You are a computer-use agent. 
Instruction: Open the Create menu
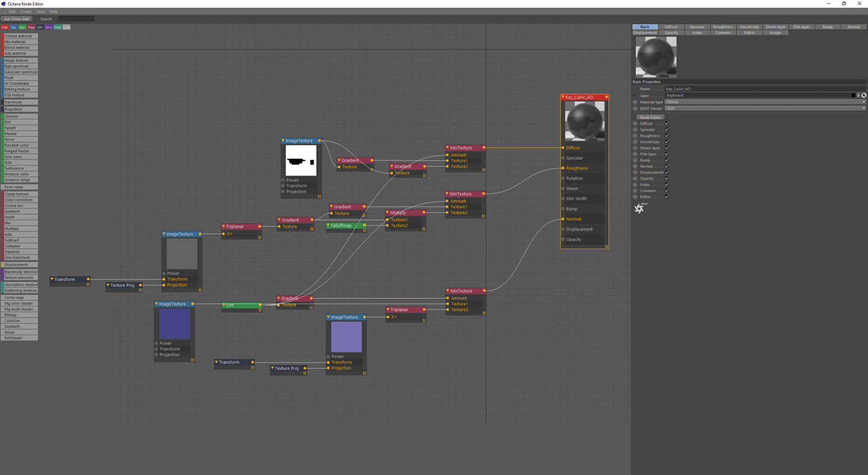[x=25, y=11]
